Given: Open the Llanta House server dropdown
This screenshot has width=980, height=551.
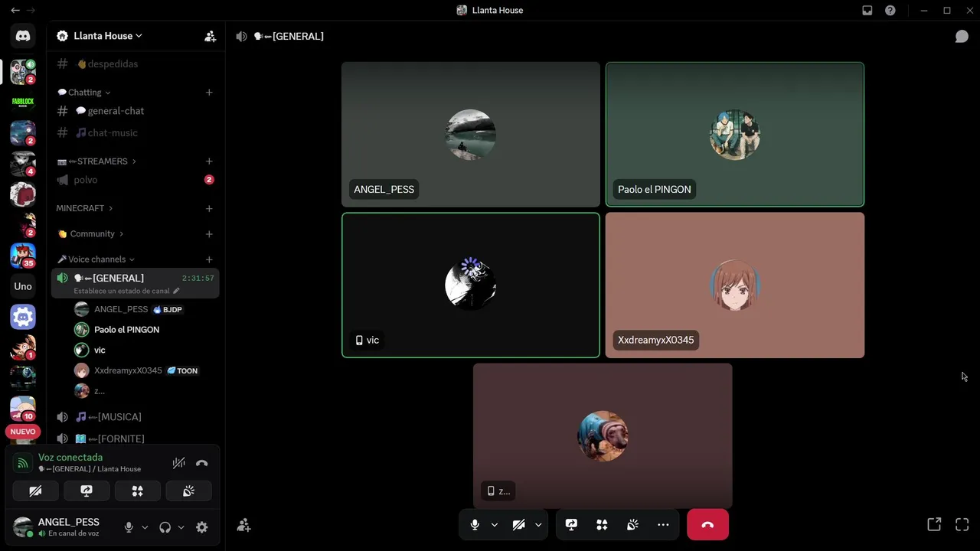Looking at the screenshot, I should tap(108, 36).
